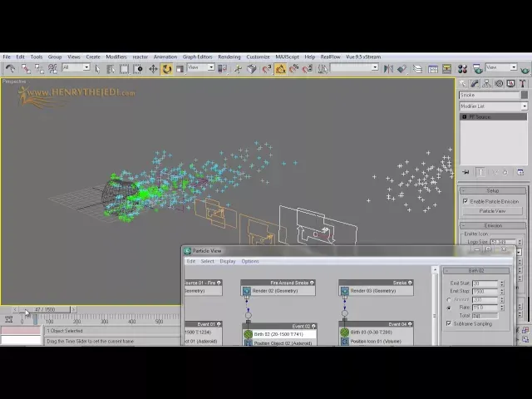532x399 pixels.
Task: Open Particle View's Display menu
Action: click(x=227, y=261)
